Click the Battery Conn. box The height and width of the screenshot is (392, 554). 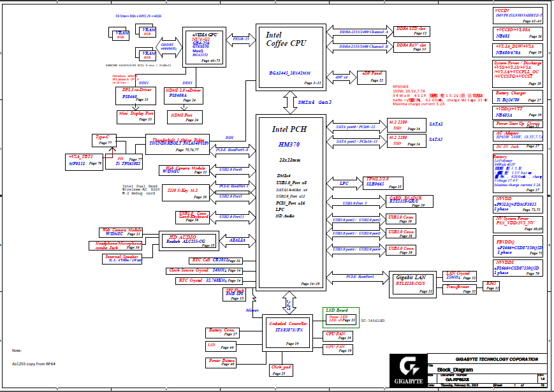[221, 333]
